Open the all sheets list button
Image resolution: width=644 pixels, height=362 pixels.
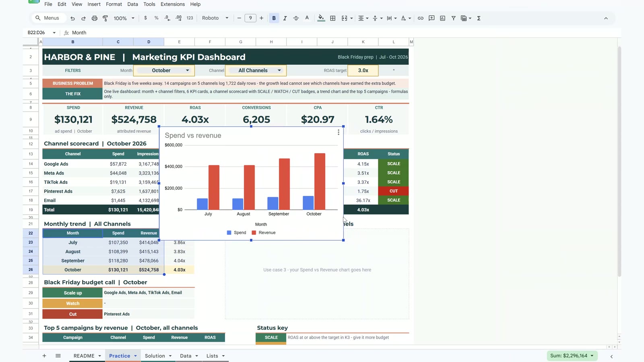click(x=58, y=356)
